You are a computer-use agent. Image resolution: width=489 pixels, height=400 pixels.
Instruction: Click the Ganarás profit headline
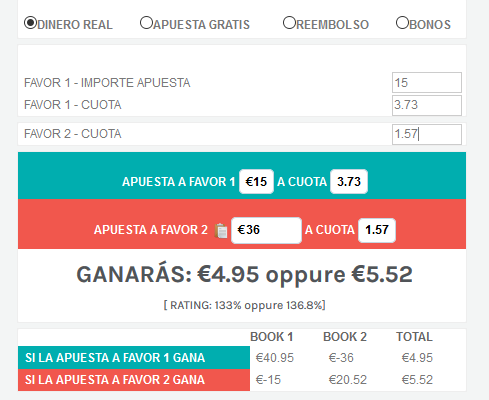[x=245, y=274]
